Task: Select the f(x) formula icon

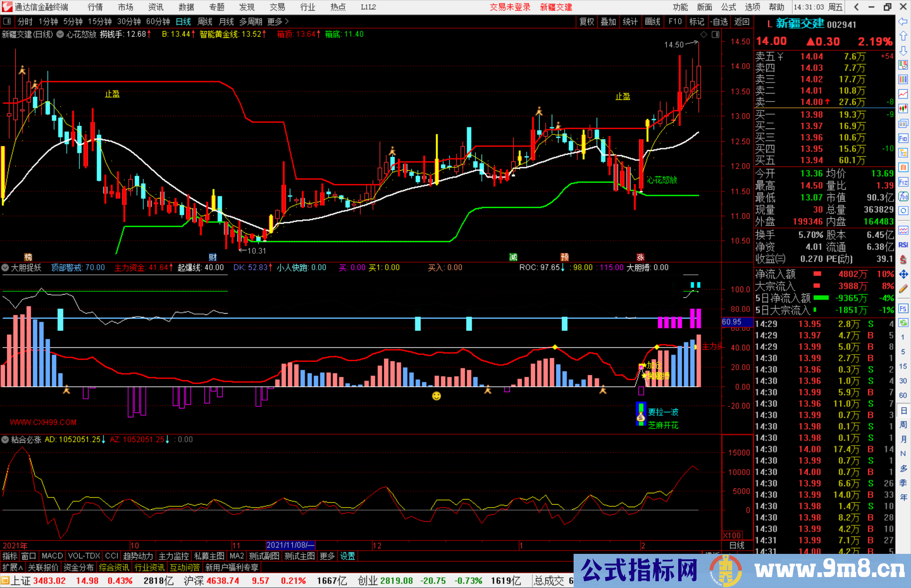Action: click(x=904, y=196)
